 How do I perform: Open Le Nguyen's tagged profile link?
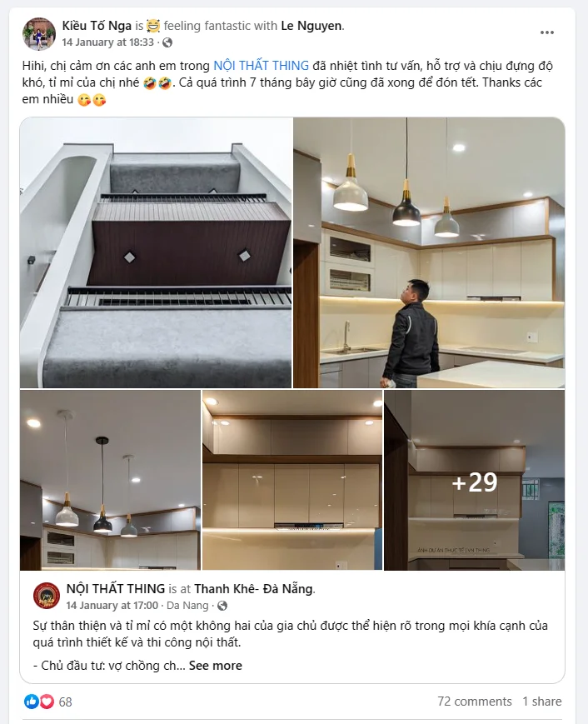[311, 26]
